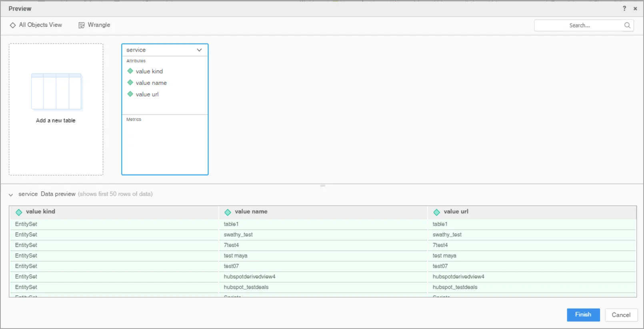Select the Add a new table label

(56, 120)
